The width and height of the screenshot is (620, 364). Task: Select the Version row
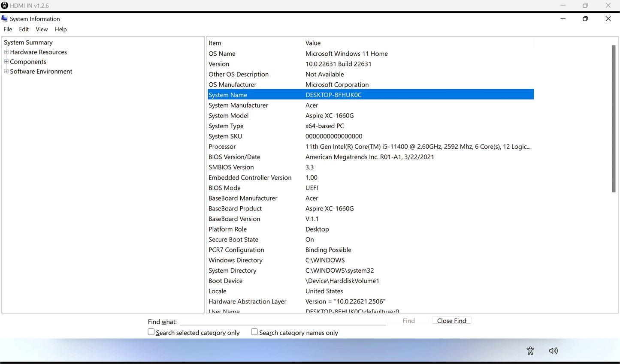[371, 64]
